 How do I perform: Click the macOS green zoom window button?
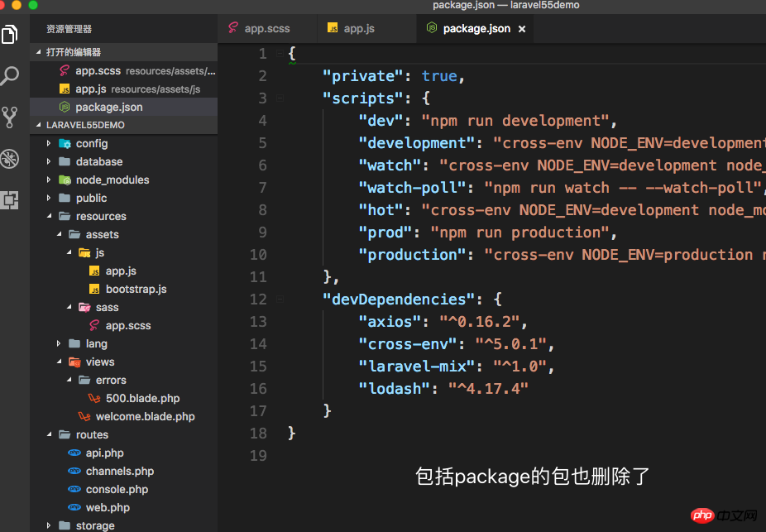coord(33,5)
